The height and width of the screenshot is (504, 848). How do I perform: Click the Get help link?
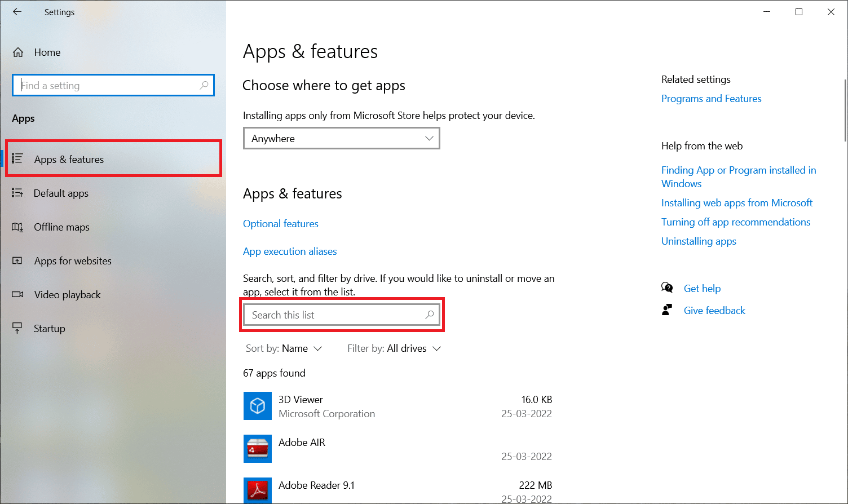[x=702, y=289]
